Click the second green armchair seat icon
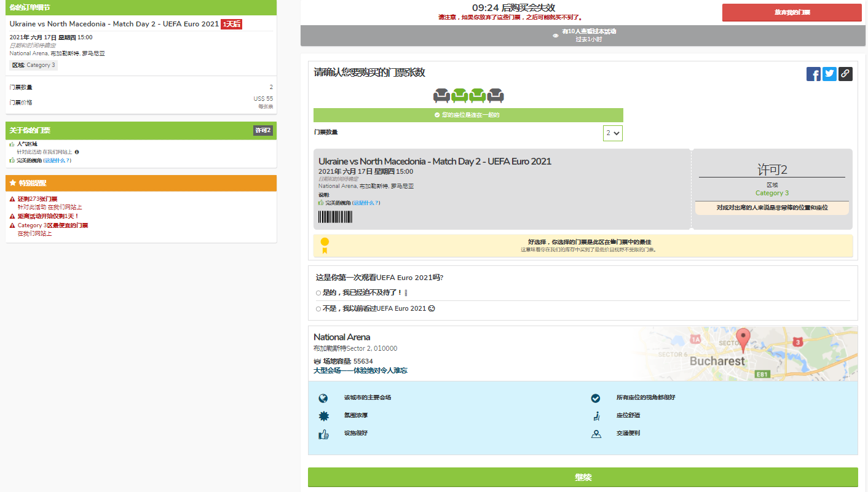The width and height of the screenshot is (868, 492). tap(478, 95)
